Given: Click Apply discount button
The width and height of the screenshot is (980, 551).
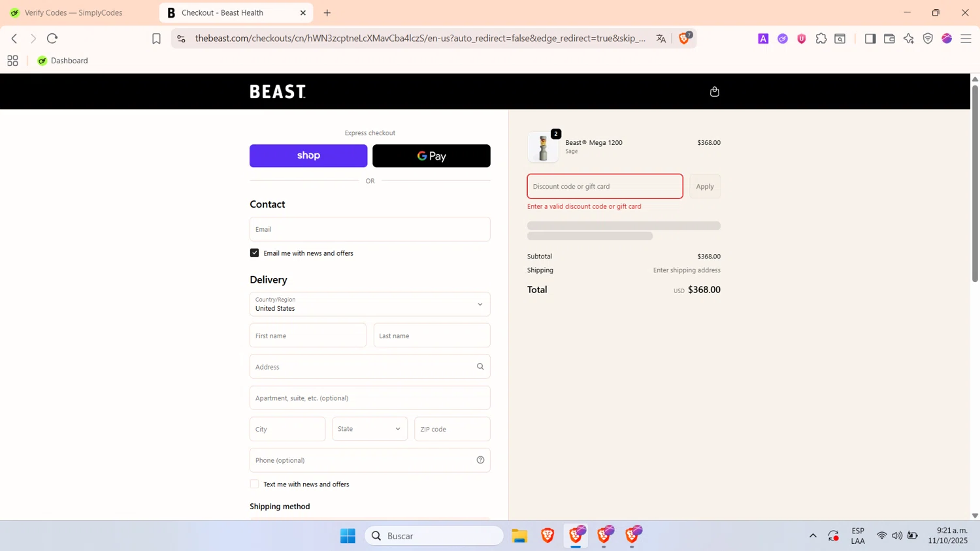Looking at the screenshot, I should pyautogui.click(x=705, y=187).
